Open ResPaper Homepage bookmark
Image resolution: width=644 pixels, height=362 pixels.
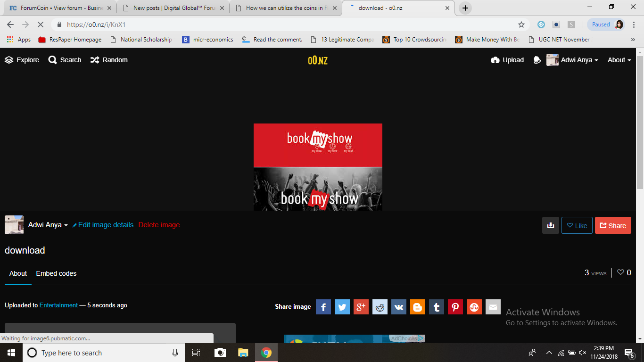tap(70, 40)
